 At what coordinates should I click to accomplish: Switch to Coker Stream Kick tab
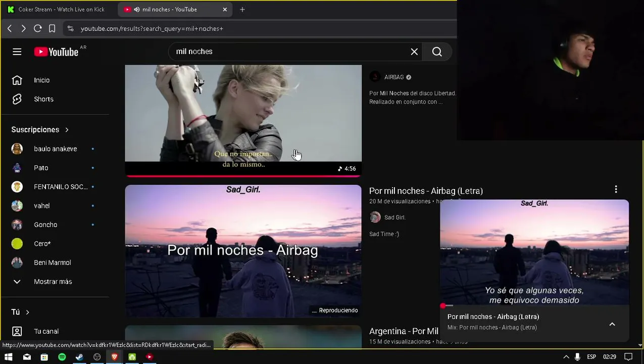click(x=57, y=9)
